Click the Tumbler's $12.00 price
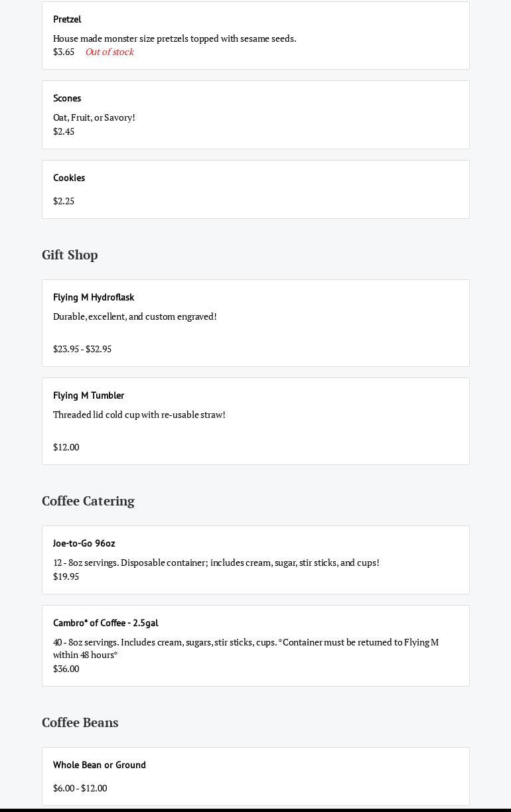This screenshot has width=511, height=812. point(66,447)
